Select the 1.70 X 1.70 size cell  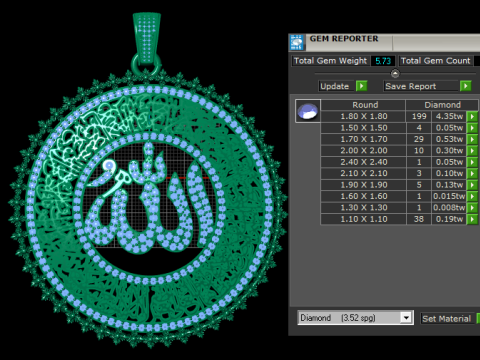click(x=363, y=139)
